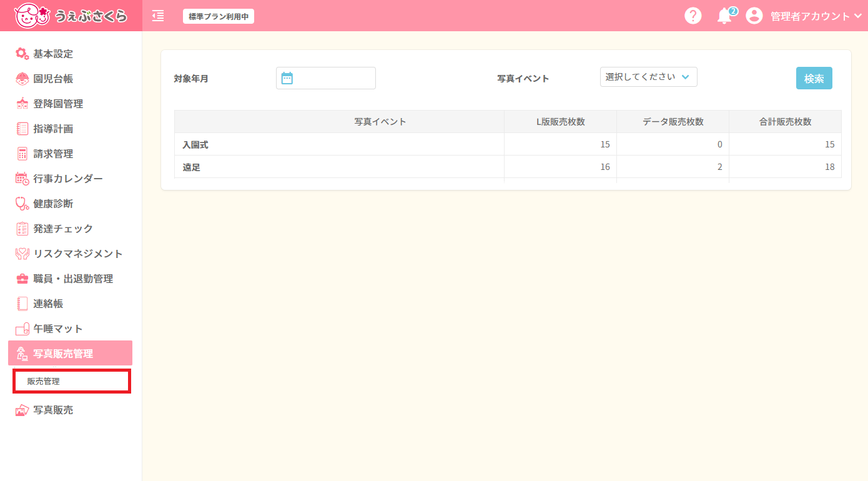The image size is (868, 481).
Task: Click the 検索 button
Action: pos(814,79)
